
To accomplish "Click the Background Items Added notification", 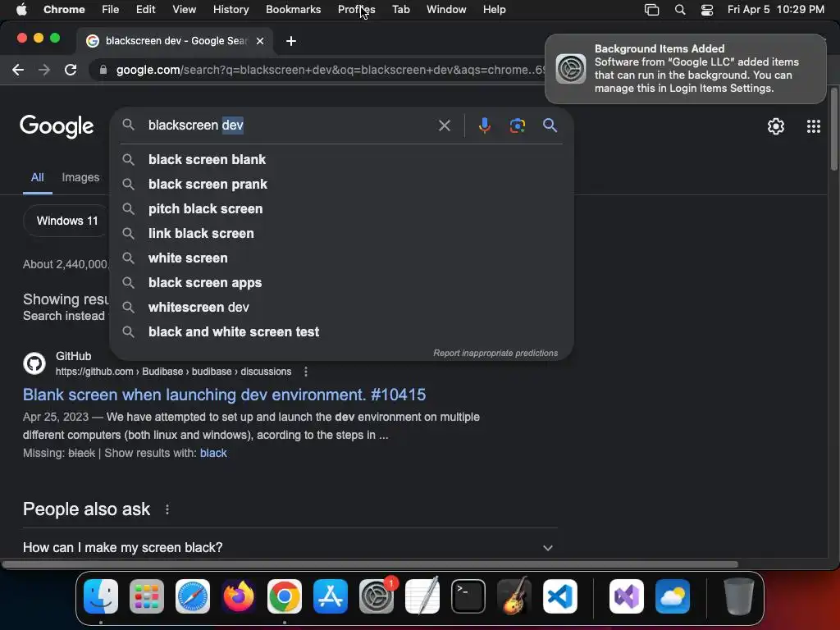I will coord(685,69).
